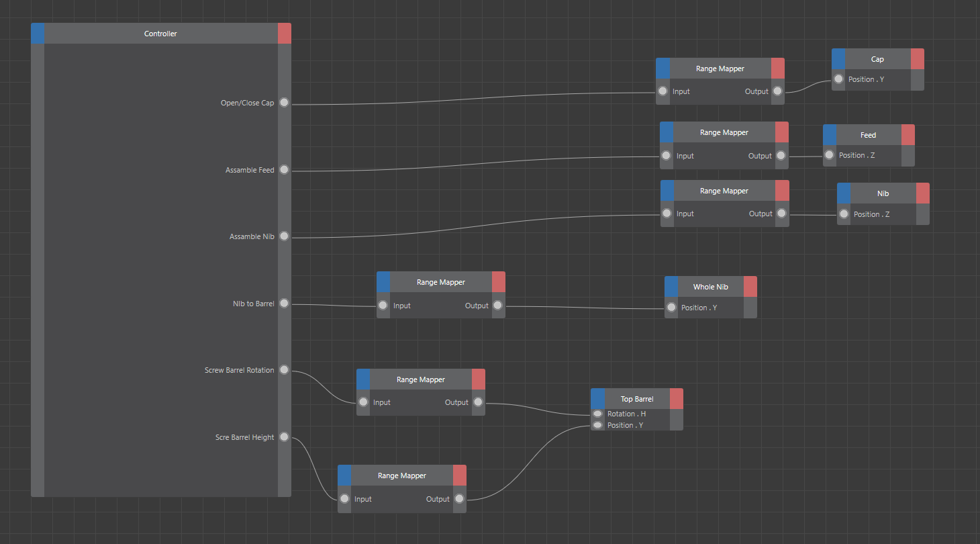
Task: Open blue corner of Range Mapper feeding Whole Nib
Action: [x=383, y=282]
